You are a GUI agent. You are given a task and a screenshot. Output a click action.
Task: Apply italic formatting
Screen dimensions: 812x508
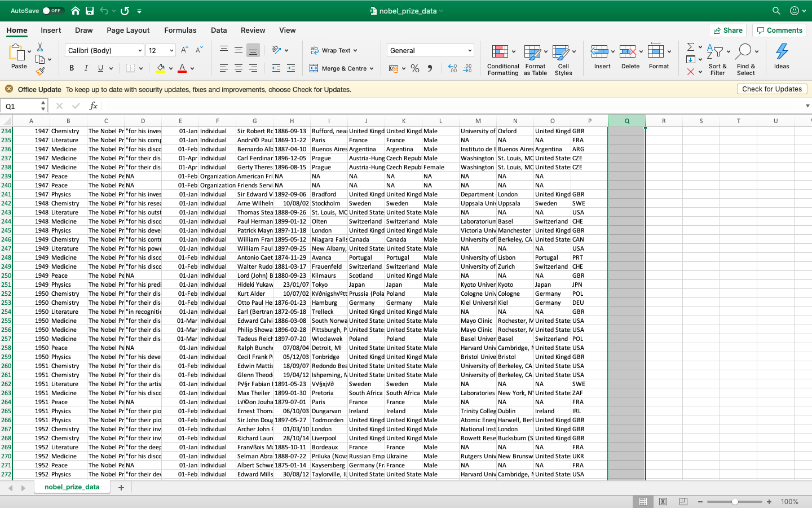(86, 68)
